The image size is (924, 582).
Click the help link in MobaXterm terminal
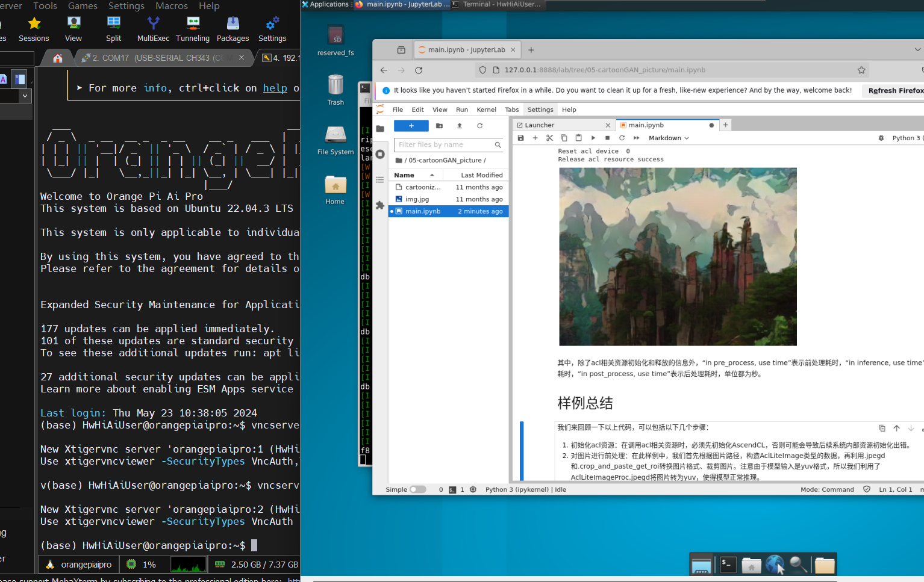tap(275, 88)
